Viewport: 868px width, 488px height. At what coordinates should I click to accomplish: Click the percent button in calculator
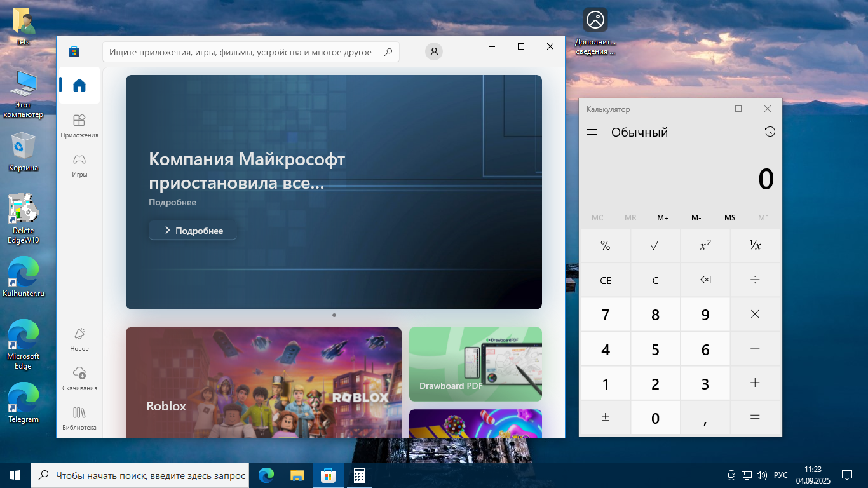pyautogui.click(x=606, y=245)
